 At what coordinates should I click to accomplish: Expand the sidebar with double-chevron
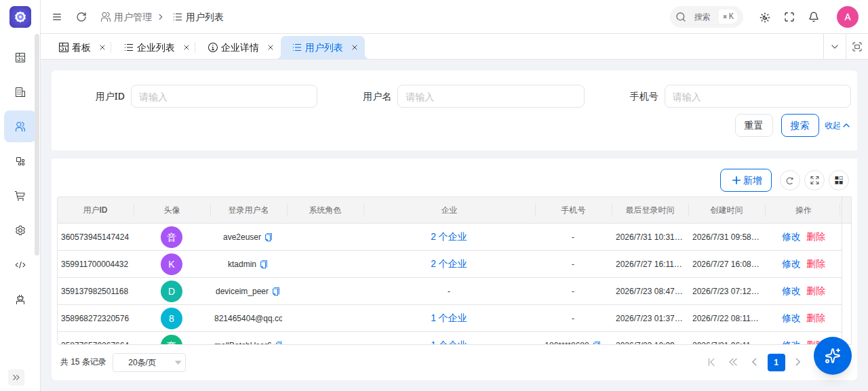[16, 377]
